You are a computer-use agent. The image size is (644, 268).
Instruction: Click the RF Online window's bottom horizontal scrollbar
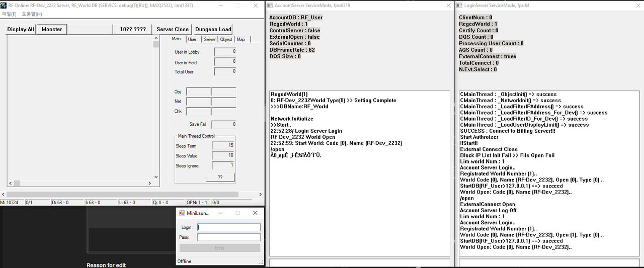pyautogui.click(x=132, y=194)
